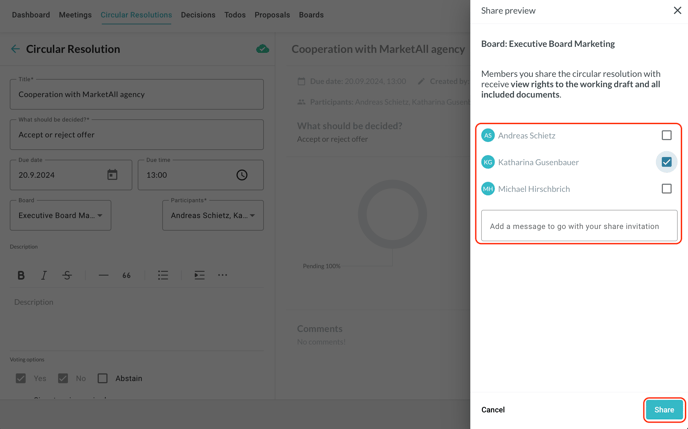The image size is (688, 429).
Task: Click the Italic formatting icon
Action: tap(44, 275)
